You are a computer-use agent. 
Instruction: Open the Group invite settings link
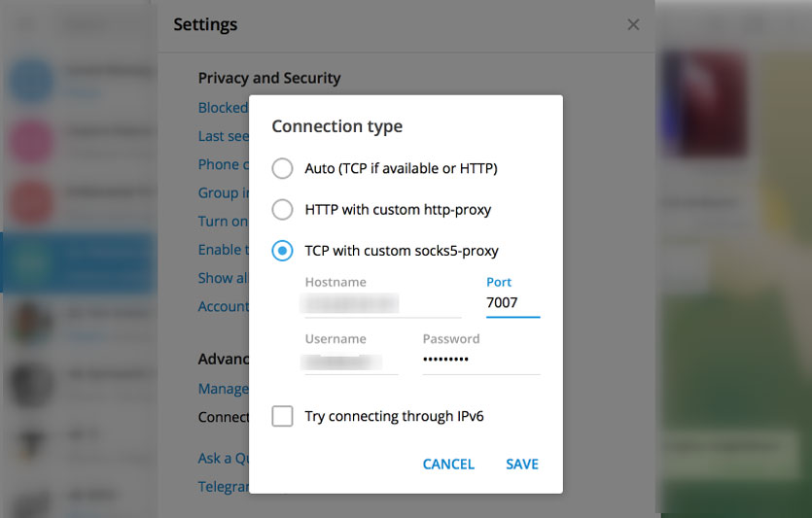[x=224, y=193]
